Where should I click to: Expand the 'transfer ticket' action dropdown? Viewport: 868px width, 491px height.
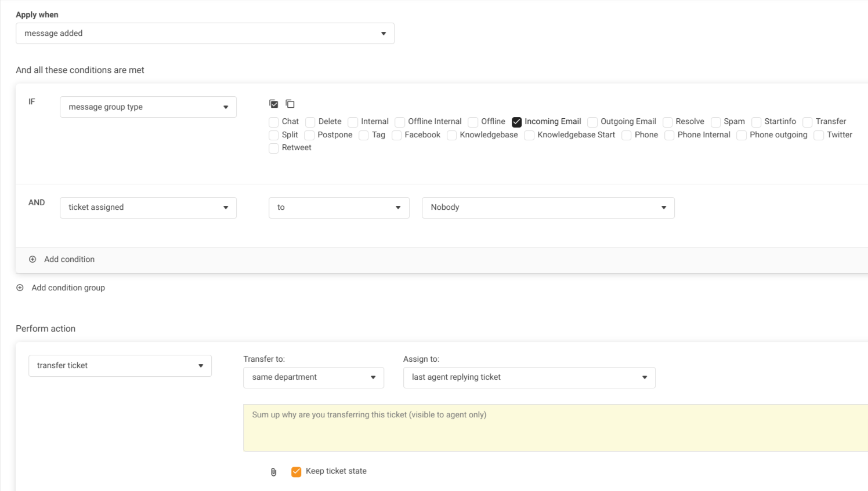pos(120,366)
